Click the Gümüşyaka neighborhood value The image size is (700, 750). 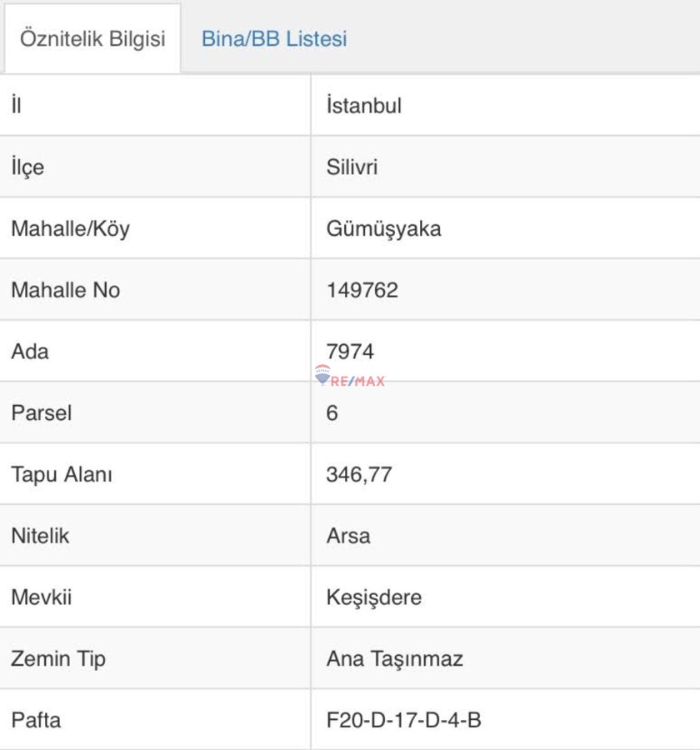(383, 228)
